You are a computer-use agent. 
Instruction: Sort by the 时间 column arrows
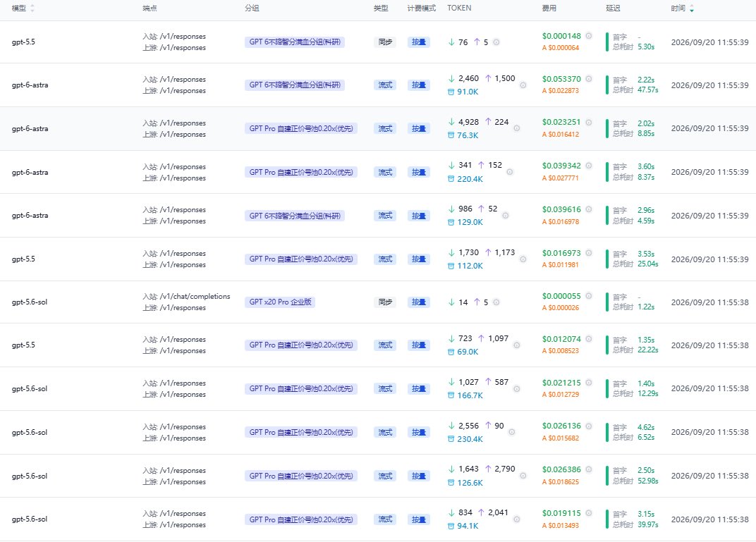(x=692, y=8)
